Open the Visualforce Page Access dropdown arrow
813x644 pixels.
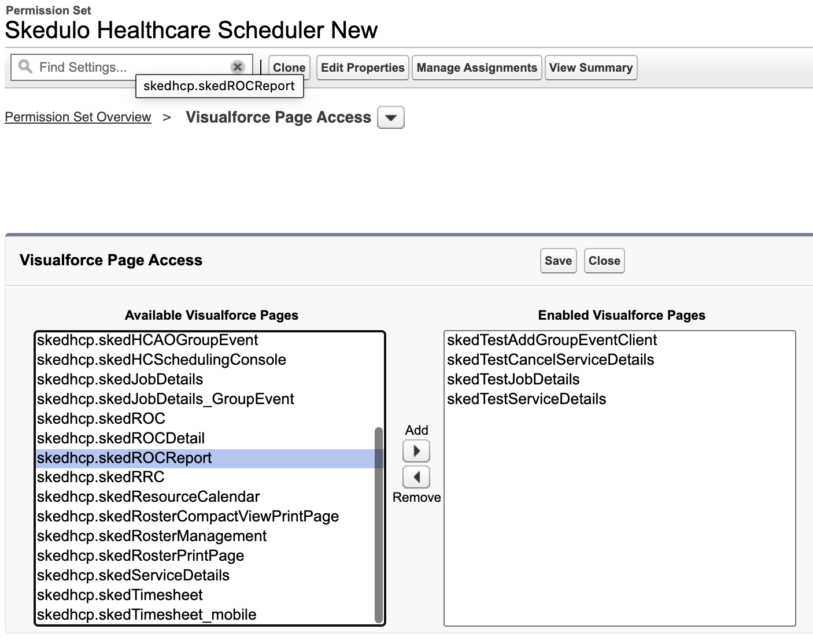[391, 117]
